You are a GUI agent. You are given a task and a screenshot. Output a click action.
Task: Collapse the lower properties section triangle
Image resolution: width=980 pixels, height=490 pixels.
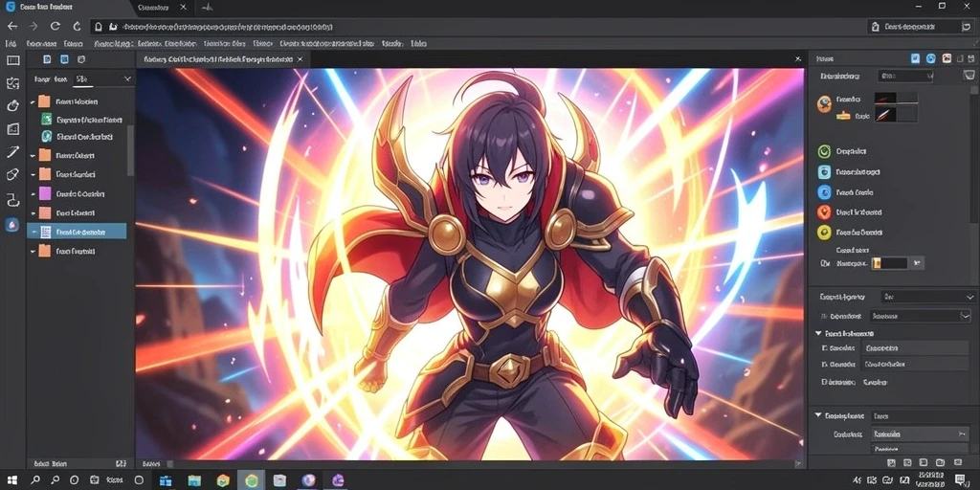click(x=818, y=415)
